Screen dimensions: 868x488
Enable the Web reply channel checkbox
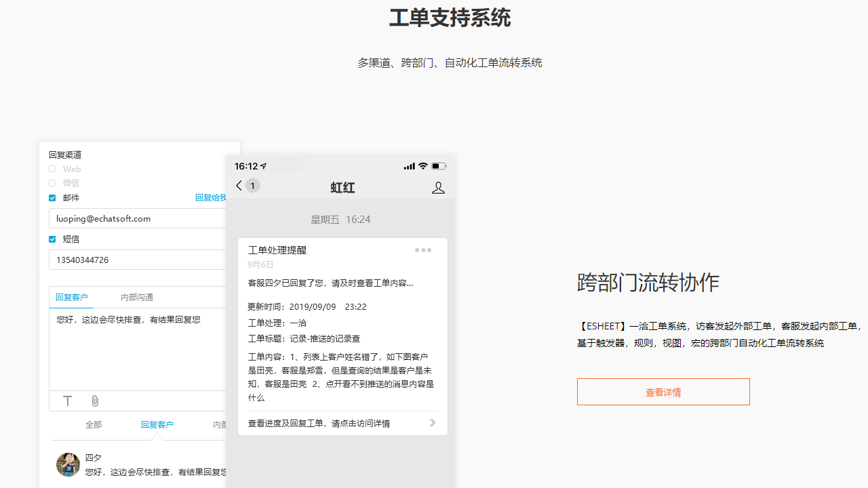pyautogui.click(x=52, y=169)
